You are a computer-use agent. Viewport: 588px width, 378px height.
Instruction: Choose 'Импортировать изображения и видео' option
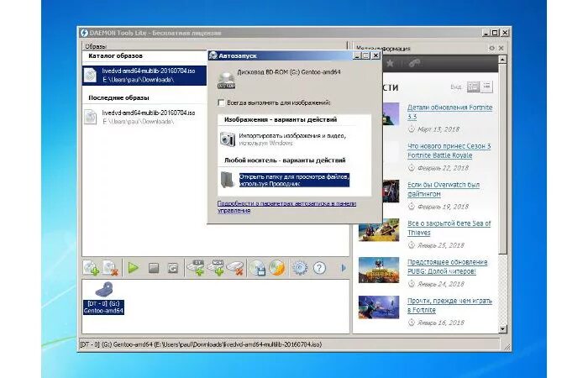pyautogui.click(x=294, y=139)
